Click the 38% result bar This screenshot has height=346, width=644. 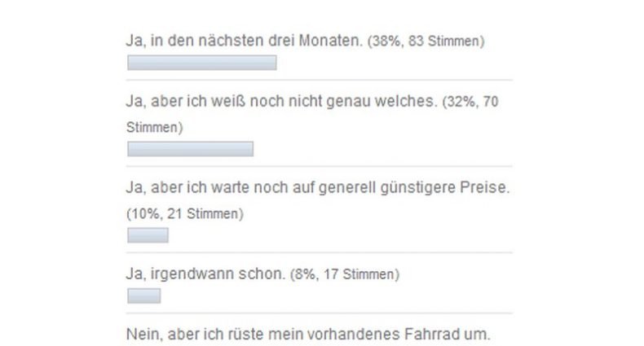click(201, 63)
